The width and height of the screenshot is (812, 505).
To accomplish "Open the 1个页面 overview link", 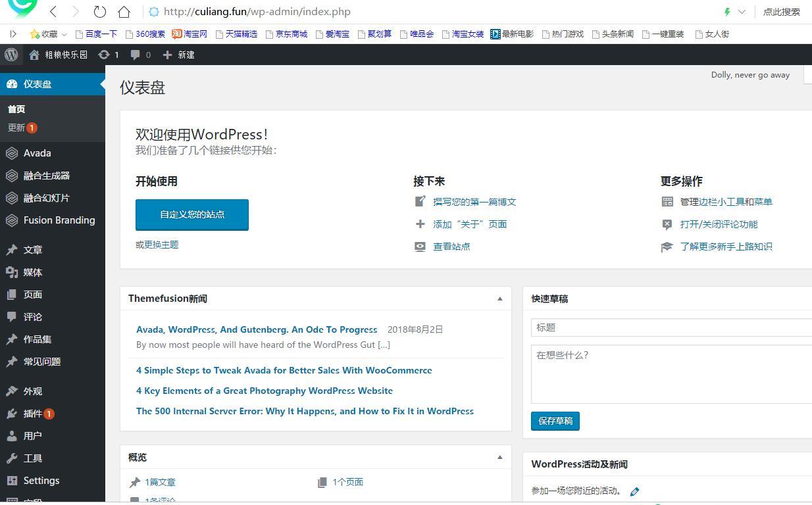I will coord(348,482).
